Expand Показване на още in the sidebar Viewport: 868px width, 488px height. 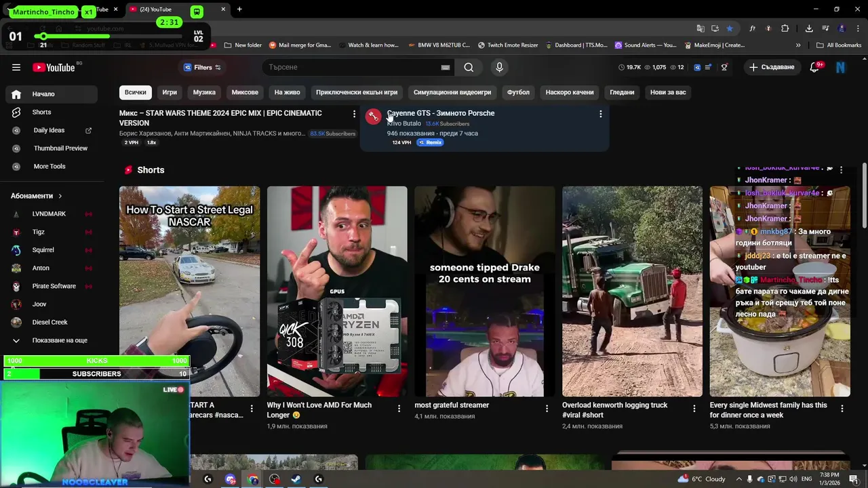pos(52,340)
